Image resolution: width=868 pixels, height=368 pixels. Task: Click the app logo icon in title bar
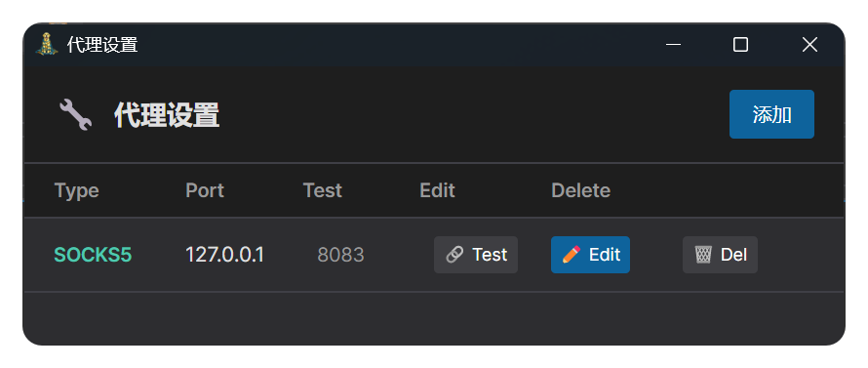click(x=47, y=44)
